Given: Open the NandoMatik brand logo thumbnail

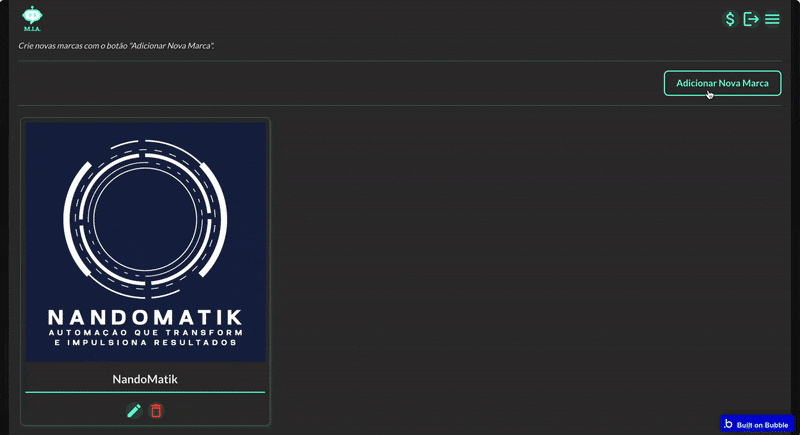Looking at the screenshot, I should (x=145, y=242).
